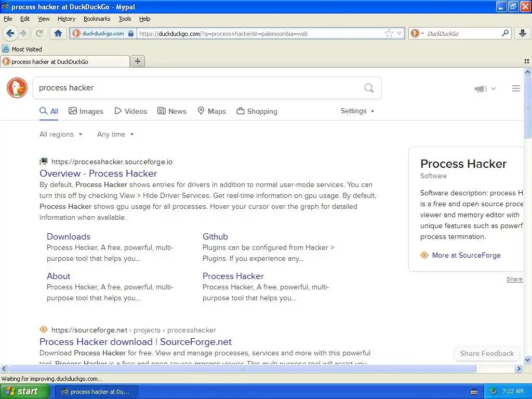The image size is (532, 399).
Task: Switch to Videos results
Action: pyautogui.click(x=130, y=111)
